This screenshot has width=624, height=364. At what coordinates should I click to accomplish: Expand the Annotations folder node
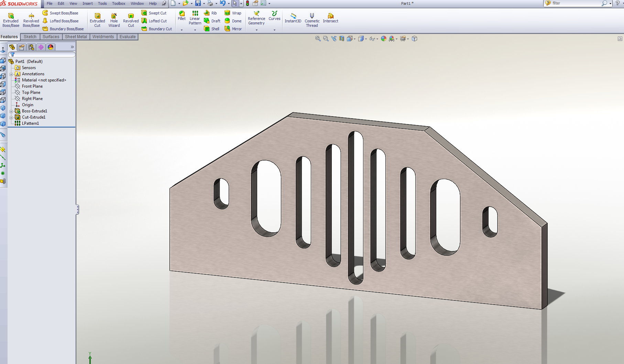pos(11,74)
